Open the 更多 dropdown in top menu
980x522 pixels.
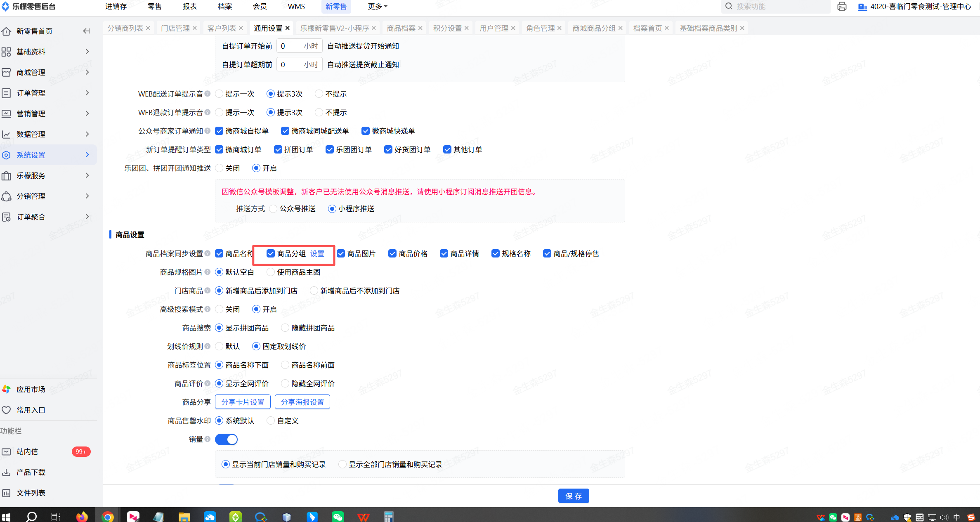377,7
